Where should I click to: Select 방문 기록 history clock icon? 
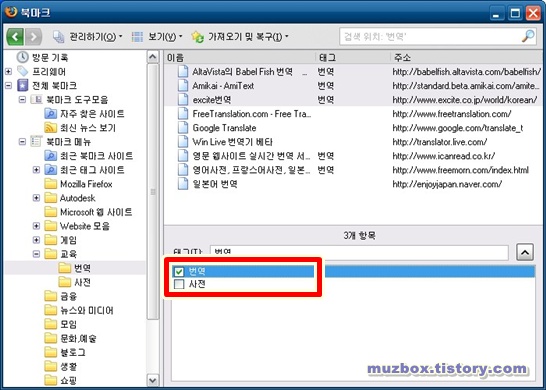[x=23, y=57]
